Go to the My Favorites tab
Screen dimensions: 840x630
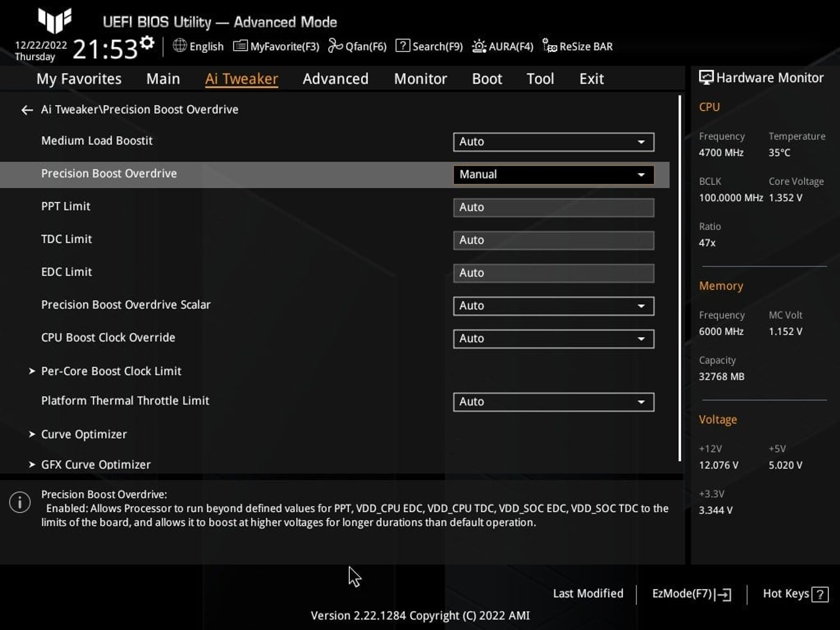click(79, 79)
